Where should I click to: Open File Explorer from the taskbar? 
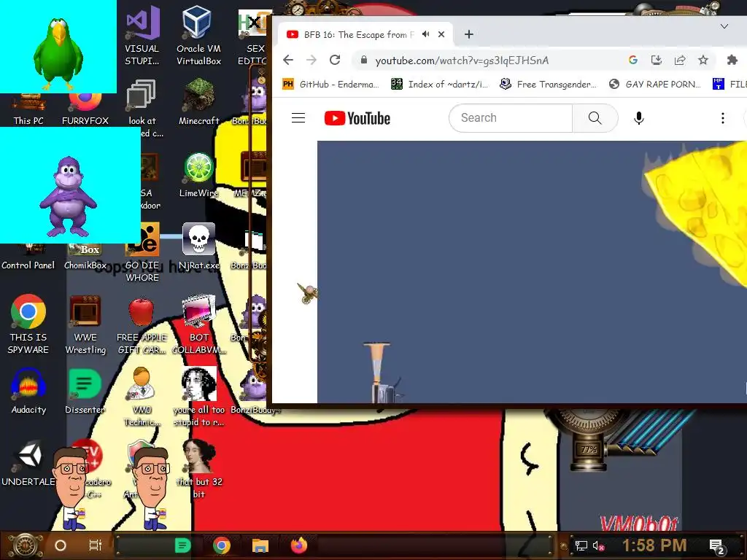coord(260,545)
